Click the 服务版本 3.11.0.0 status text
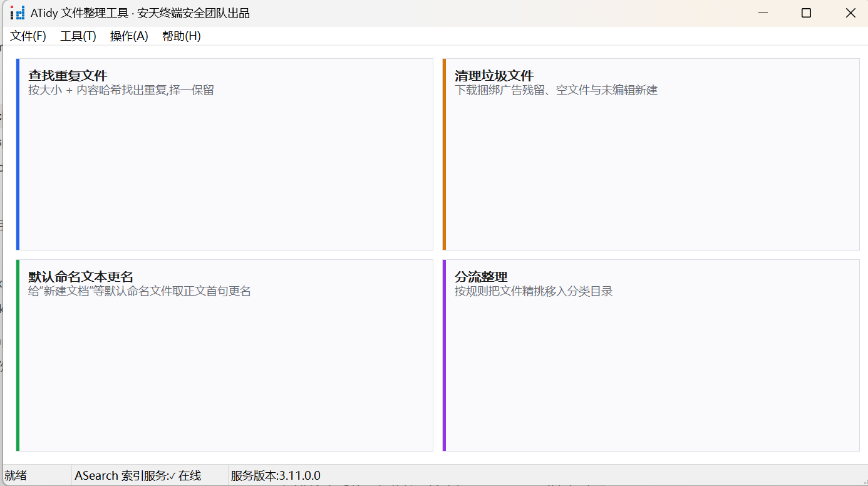Screen dimensions: 868x486 (x=276, y=476)
